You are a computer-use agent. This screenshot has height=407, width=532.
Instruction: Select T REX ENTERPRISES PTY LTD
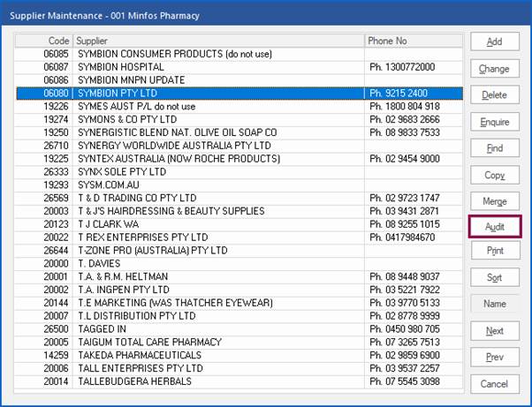coord(239,237)
